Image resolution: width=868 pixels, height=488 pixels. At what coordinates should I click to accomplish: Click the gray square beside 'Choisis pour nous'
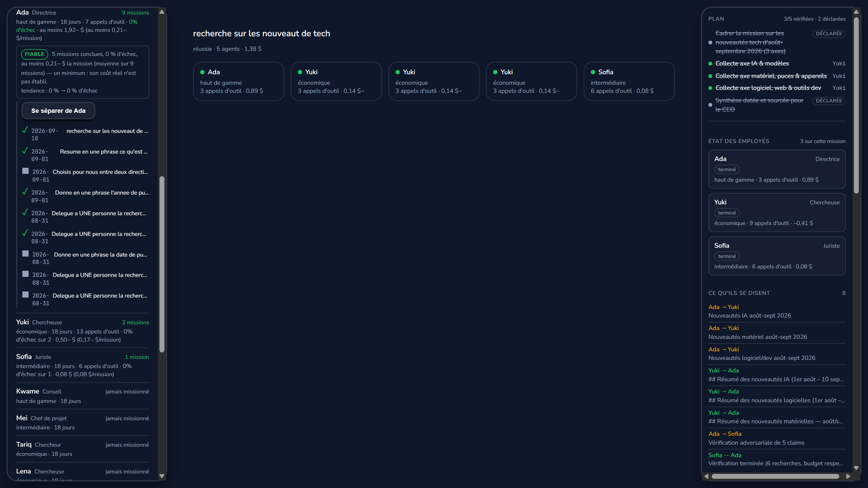click(25, 171)
